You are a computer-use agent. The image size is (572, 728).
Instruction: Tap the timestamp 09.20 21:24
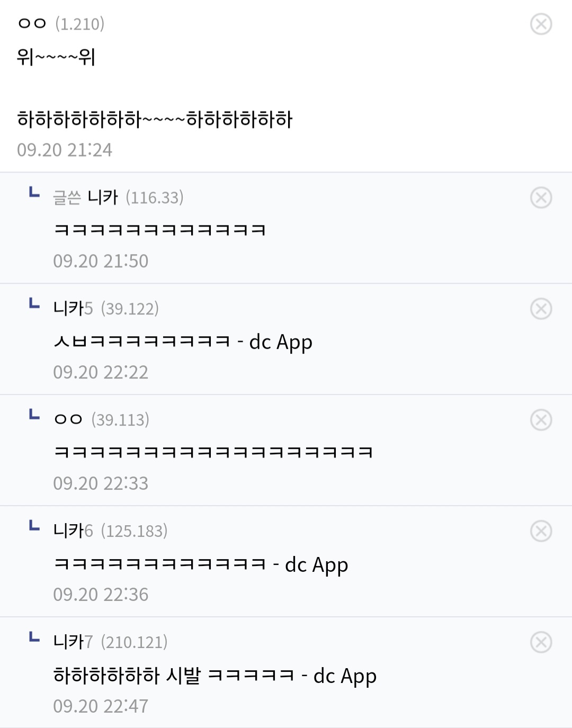coord(65,150)
